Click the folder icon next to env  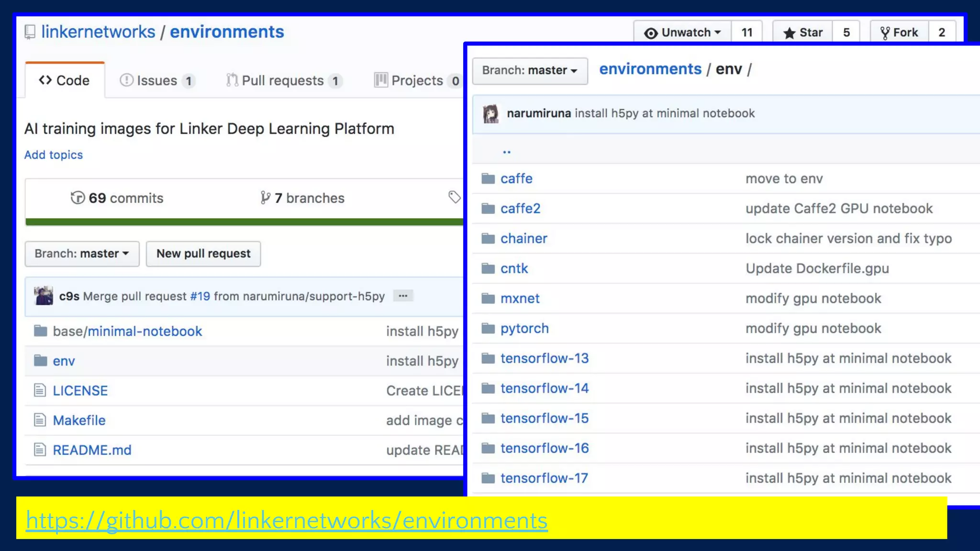(x=41, y=360)
